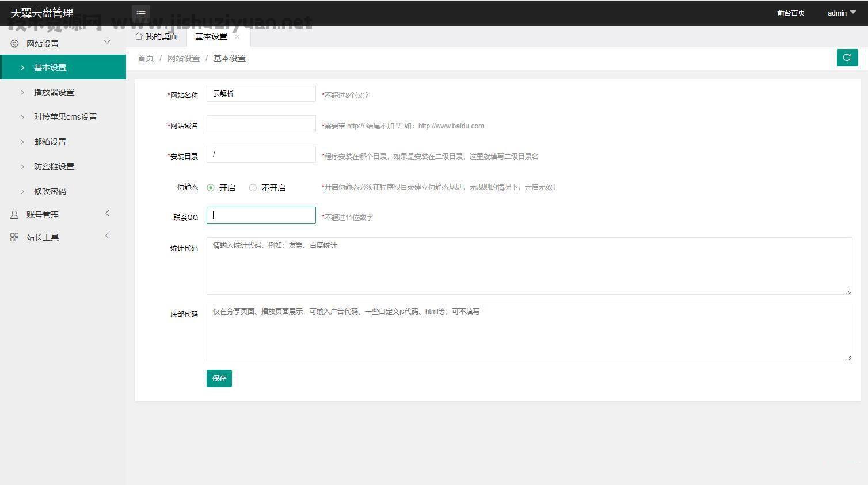Open 基本设置 in the sidebar

point(63,67)
